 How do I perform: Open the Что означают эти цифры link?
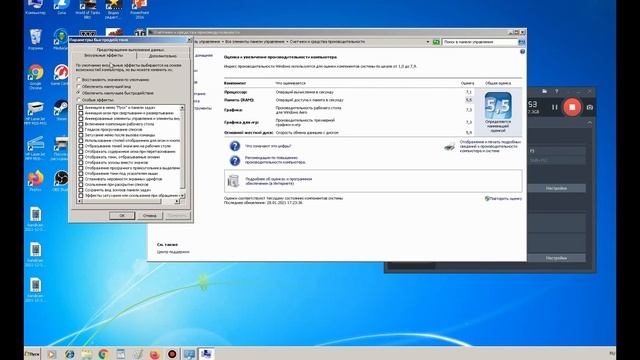tap(268, 146)
